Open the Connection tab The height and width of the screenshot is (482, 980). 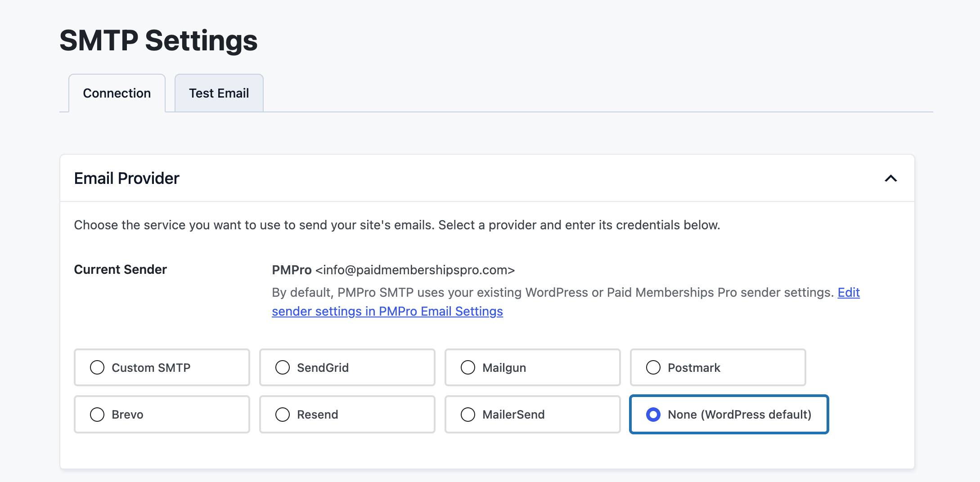click(117, 93)
